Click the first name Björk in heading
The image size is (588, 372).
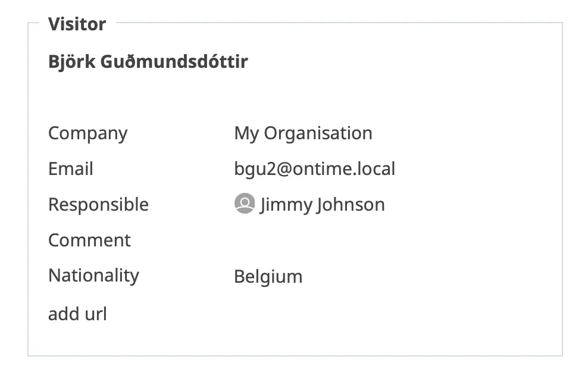[x=71, y=62]
